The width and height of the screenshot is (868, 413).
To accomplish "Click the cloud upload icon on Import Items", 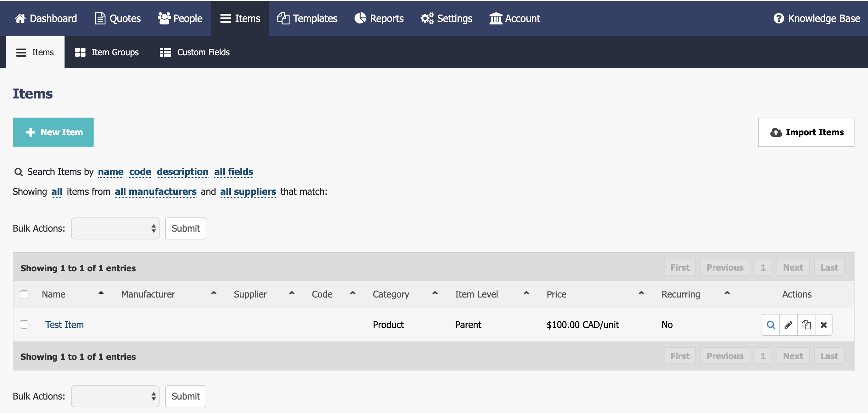I will click(776, 132).
